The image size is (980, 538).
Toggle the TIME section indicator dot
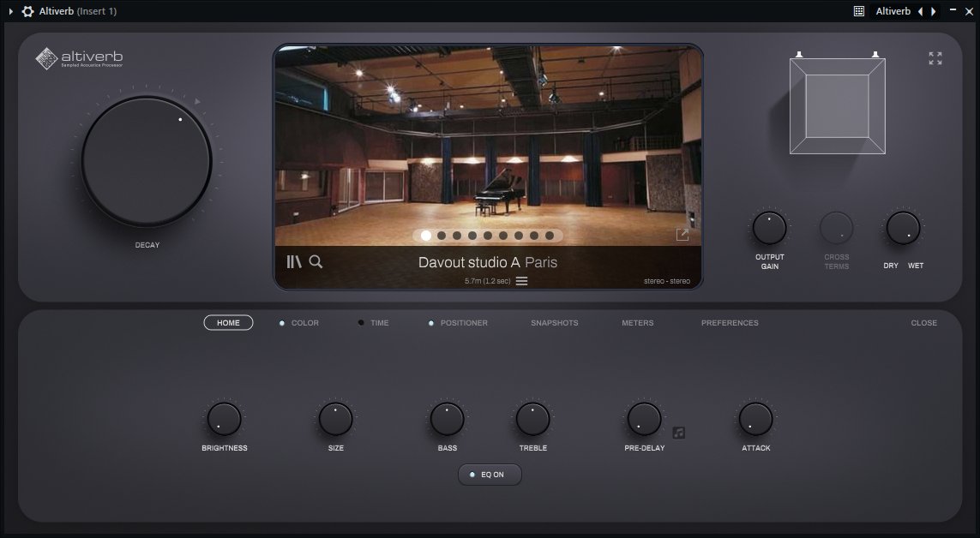361,323
